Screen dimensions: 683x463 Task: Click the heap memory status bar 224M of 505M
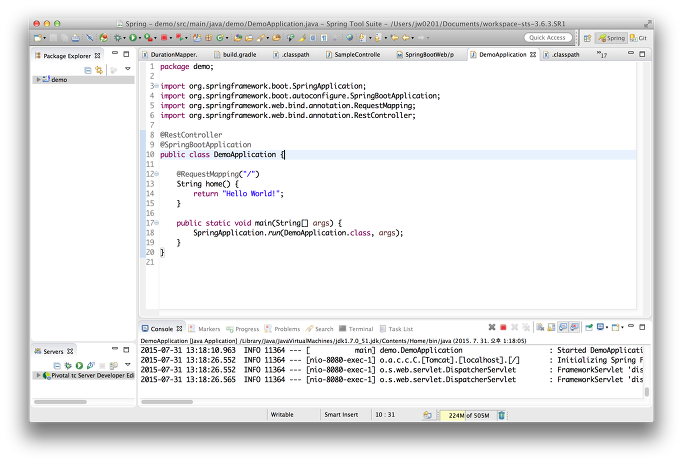[468, 415]
